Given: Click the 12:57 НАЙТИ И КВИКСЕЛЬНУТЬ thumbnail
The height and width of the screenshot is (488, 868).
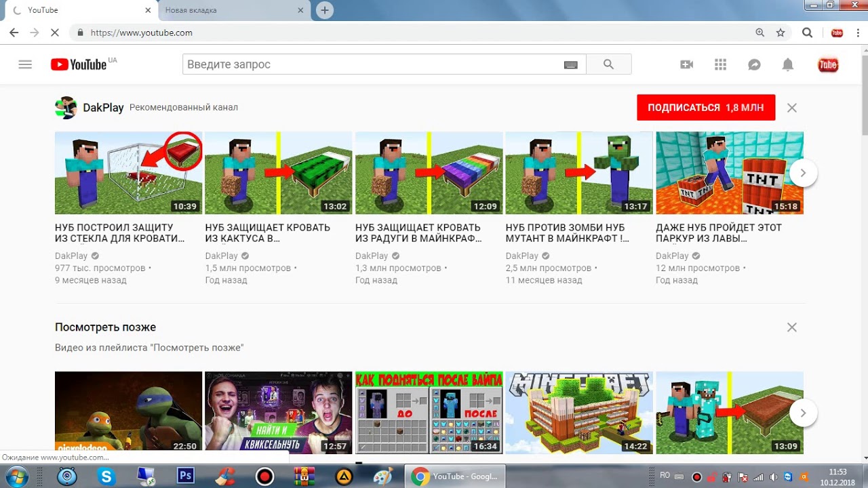Looking at the screenshot, I should (x=279, y=413).
